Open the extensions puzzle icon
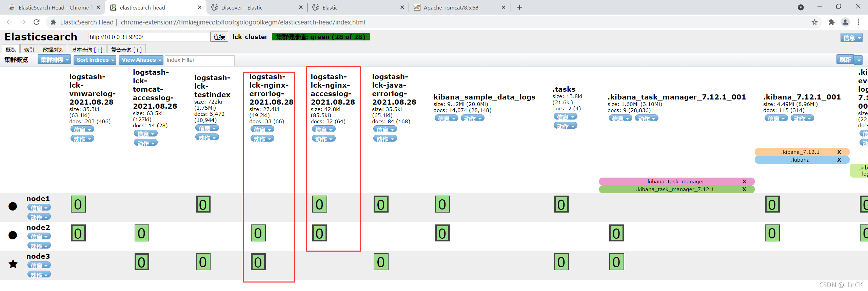The height and width of the screenshot is (291, 868). tap(831, 22)
